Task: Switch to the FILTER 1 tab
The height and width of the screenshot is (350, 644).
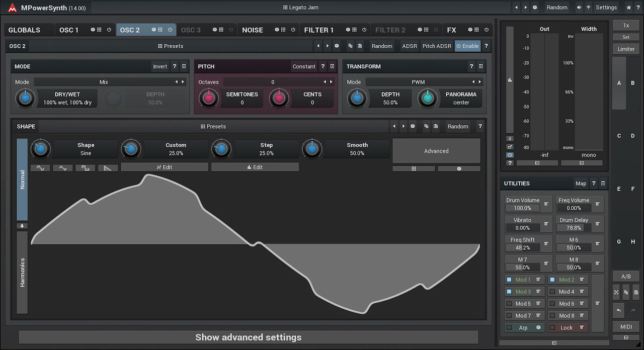Action: tap(318, 30)
